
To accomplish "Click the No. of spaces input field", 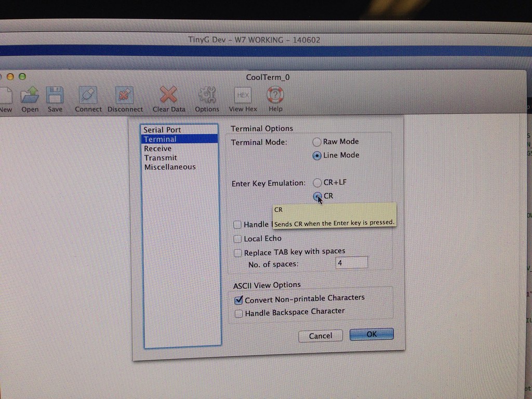I will (352, 263).
